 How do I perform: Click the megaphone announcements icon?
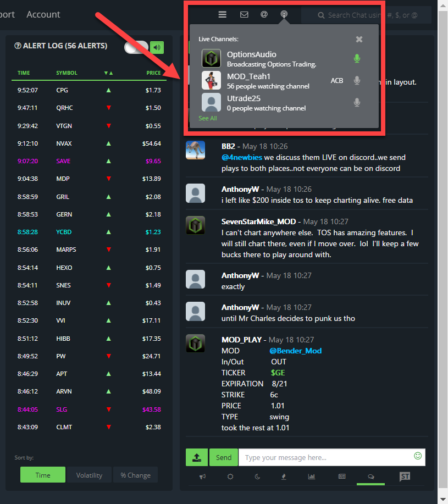(x=202, y=477)
